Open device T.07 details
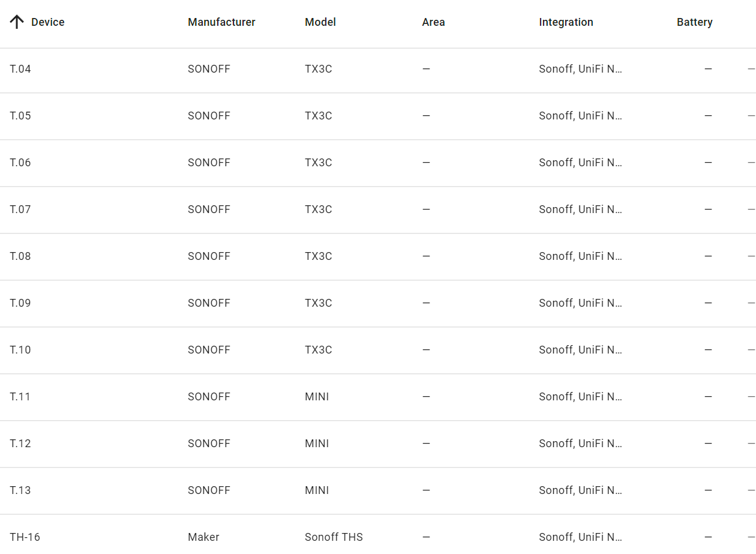Image resolution: width=756 pixels, height=554 pixels. pos(20,209)
